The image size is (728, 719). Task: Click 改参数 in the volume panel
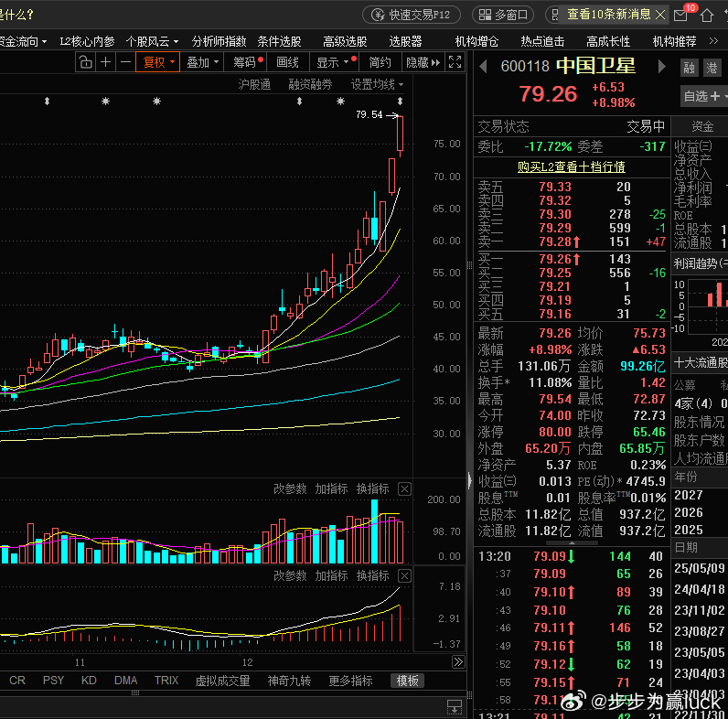point(290,488)
